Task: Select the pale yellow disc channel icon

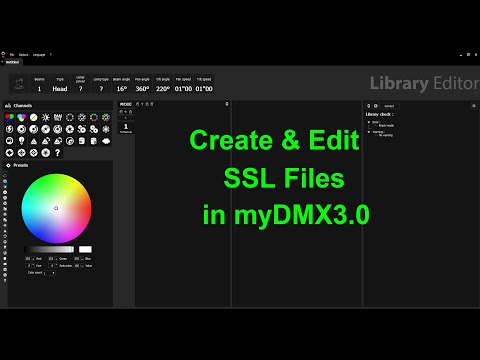Action: (x=34, y=117)
